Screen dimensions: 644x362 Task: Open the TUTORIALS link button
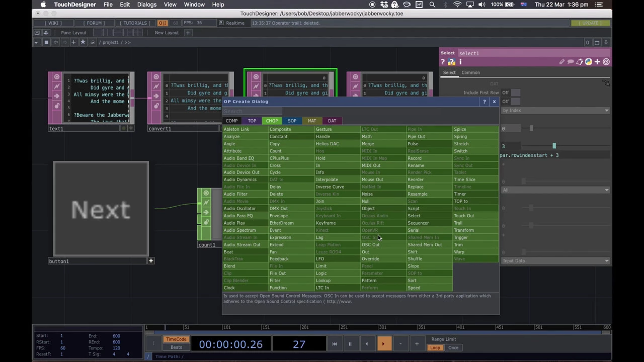click(135, 23)
